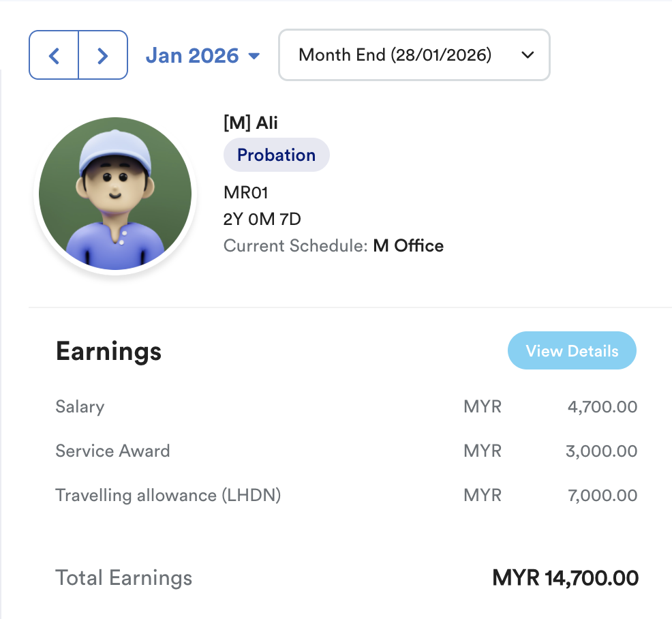Image resolution: width=672 pixels, height=619 pixels.
Task: Click the Travelling allowance amount 7,000.00
Action: 602,496
